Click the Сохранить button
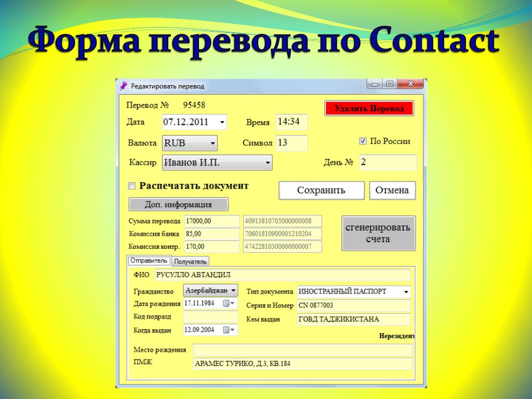 coord(321,190)
